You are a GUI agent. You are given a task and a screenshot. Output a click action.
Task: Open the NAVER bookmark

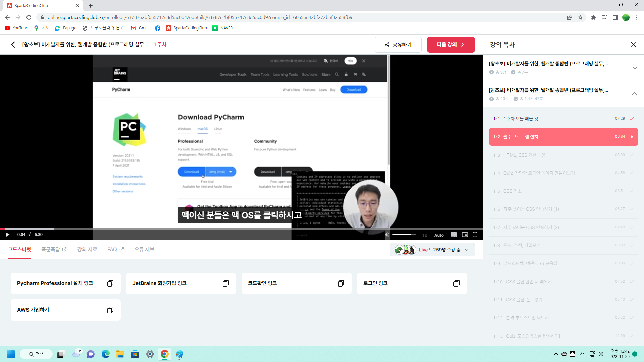[x=223, y=28]
